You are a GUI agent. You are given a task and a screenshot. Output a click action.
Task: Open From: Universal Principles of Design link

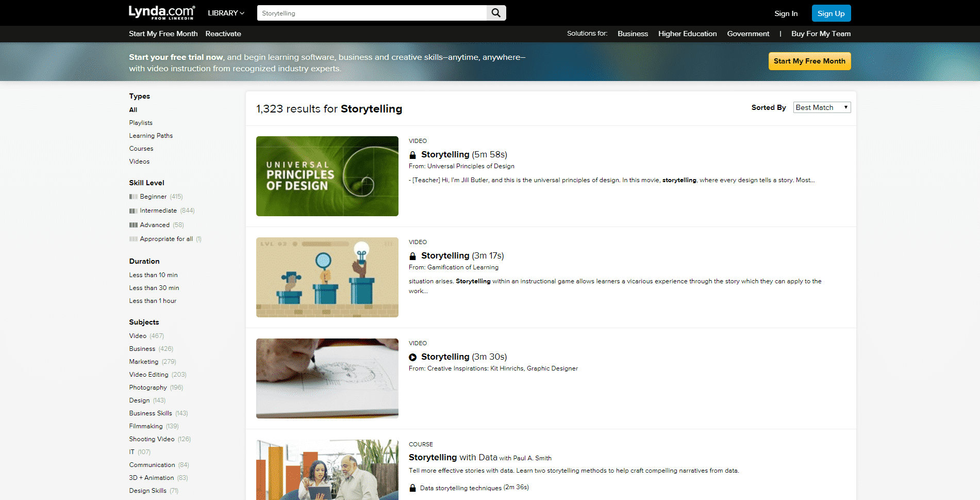tap(461, 166)
